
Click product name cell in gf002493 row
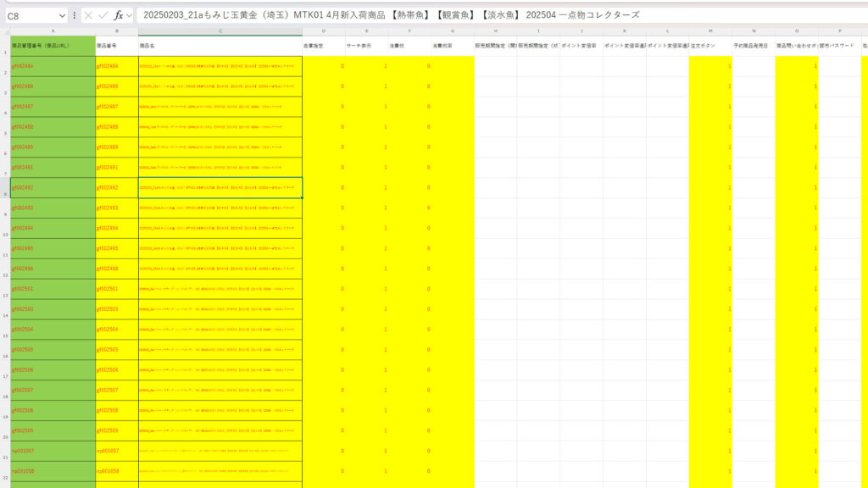[x=220, y=208]
